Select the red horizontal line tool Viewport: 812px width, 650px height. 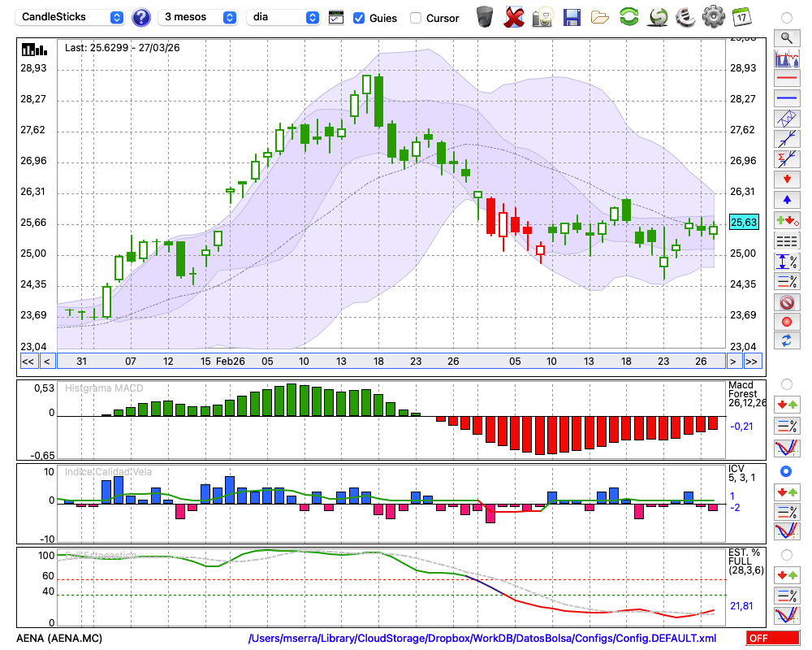point(786,79)
